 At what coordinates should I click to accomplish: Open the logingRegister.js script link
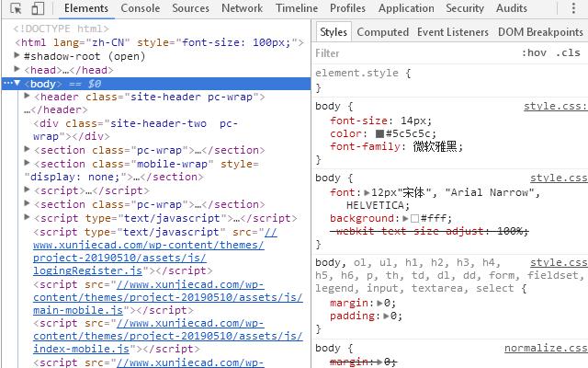point(88,271)
